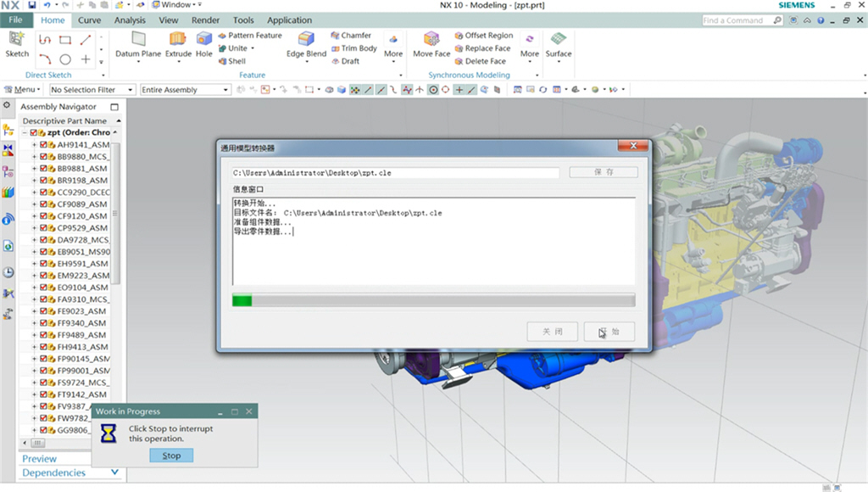
Task: Toggle the checkbox for AH9141_ASM
Action: pos(43,144)
